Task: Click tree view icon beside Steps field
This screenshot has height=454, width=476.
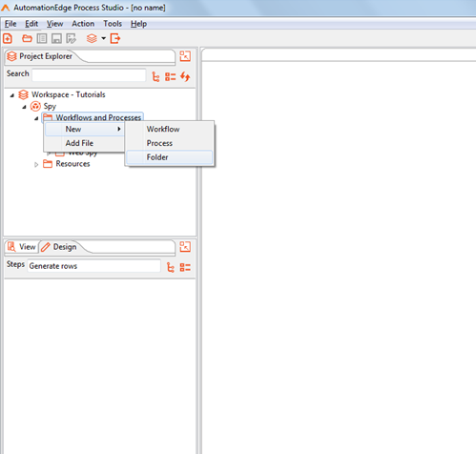Action: pyautogui.click(x=171, y=267)
